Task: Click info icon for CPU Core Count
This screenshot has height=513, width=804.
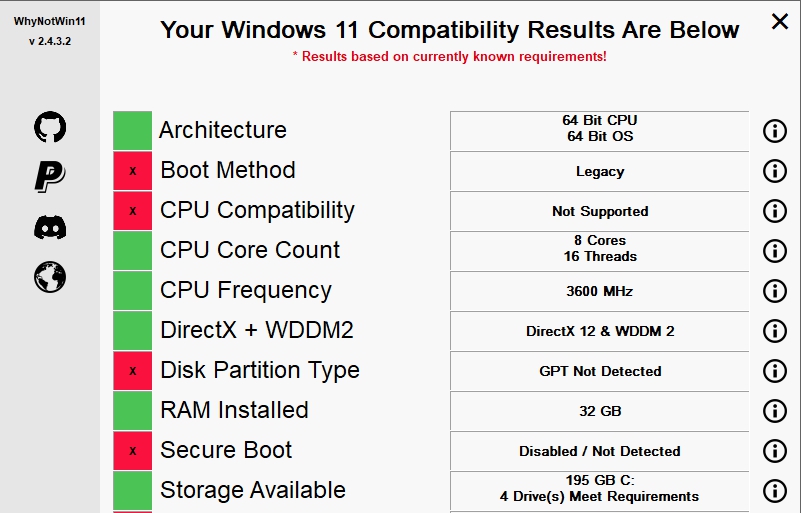Action: [x=774, y=251]
